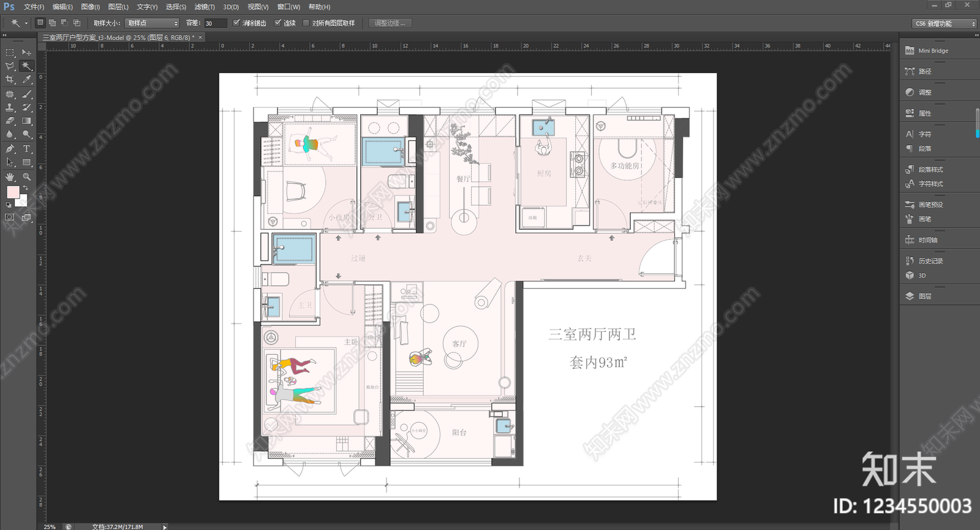Select the Pen tool
980x530 pixels.
pos(10,148)
